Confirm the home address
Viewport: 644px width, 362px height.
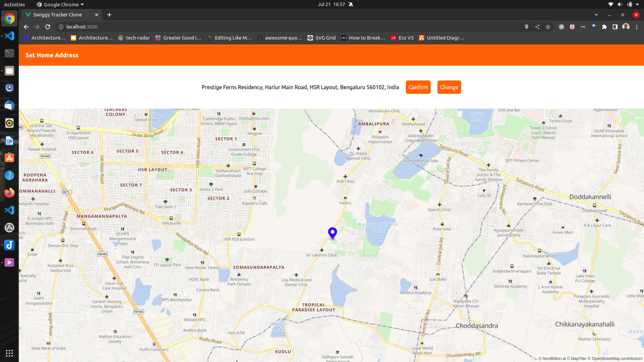tap(418, 87)
